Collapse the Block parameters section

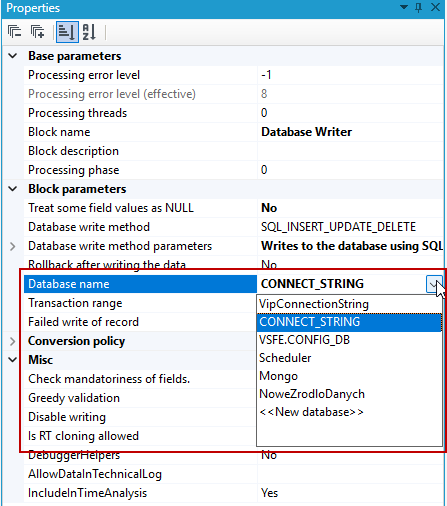point(13,189)
